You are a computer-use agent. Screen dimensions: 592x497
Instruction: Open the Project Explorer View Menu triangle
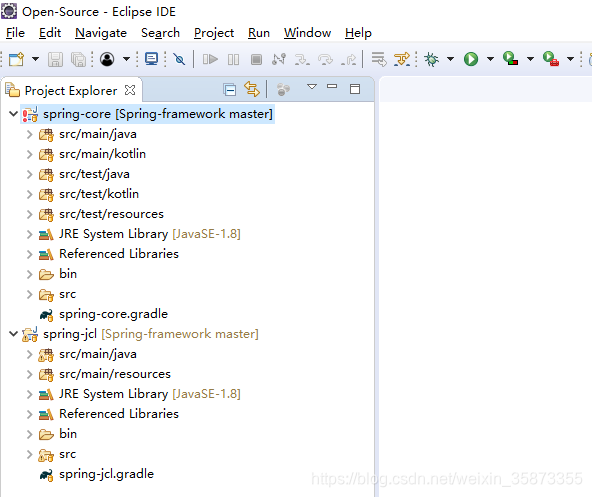[x=312, y=86]
